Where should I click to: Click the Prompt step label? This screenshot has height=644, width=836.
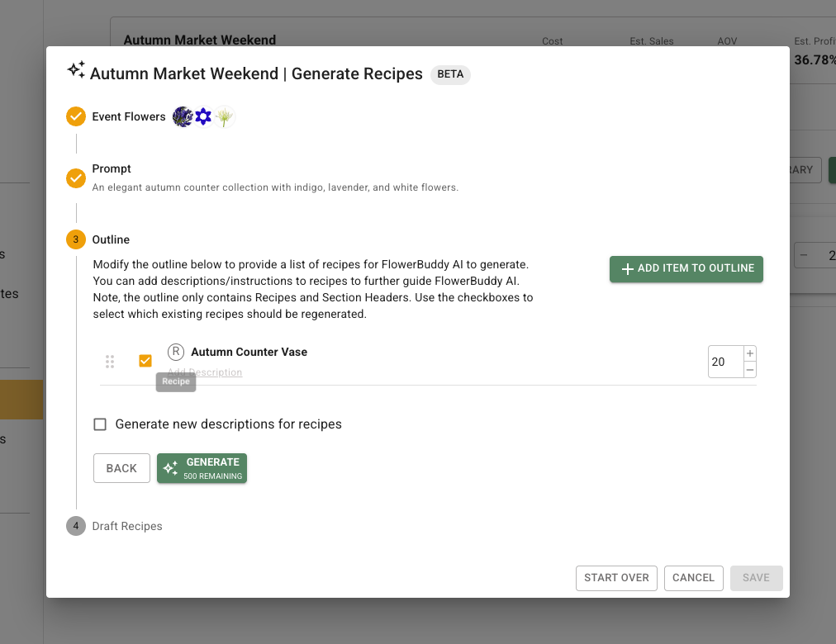coord(112,168)
